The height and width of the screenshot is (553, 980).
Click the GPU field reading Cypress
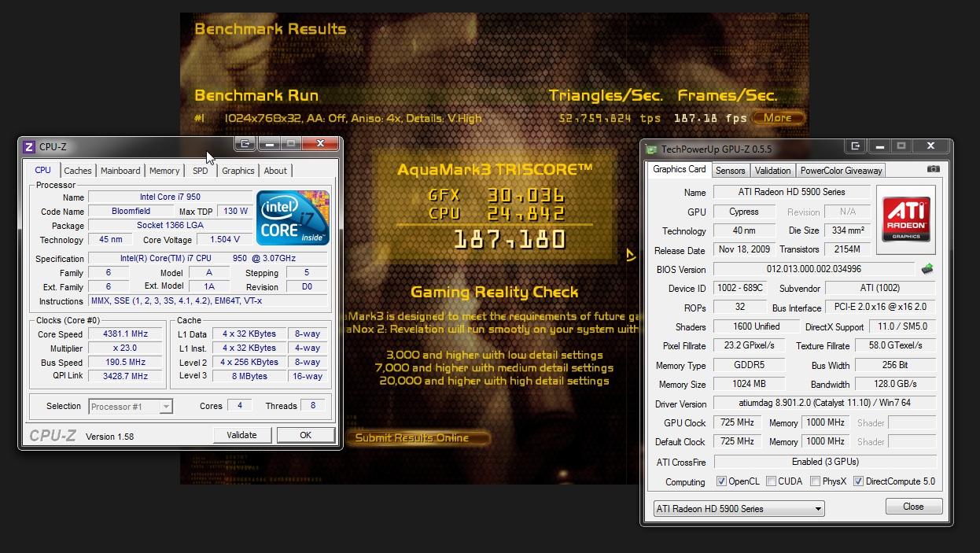744,212
